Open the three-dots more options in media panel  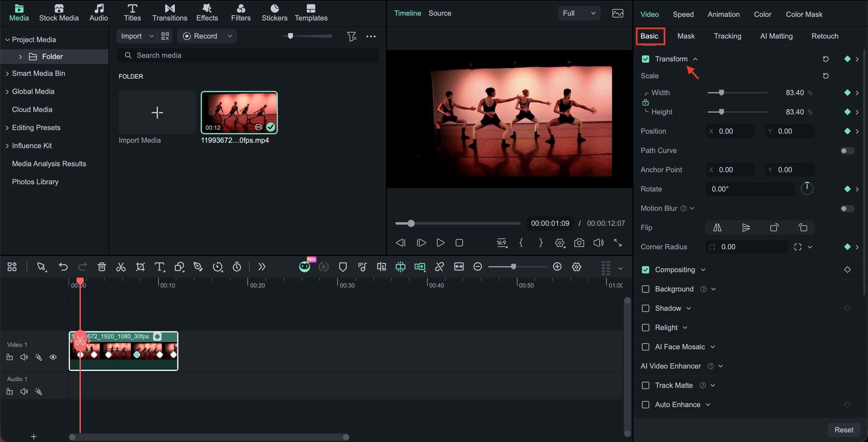(371, 36)
